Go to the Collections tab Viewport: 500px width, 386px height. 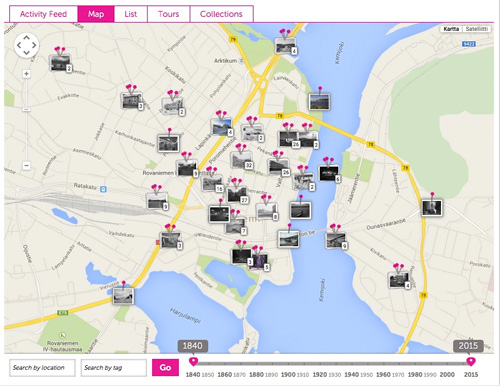pyautogui.click(x=221, y=14)
